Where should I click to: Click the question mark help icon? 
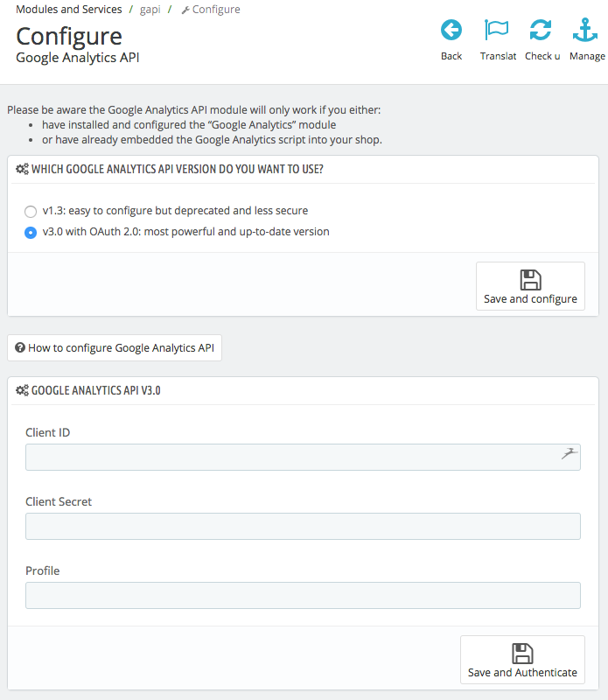[19, 348]
